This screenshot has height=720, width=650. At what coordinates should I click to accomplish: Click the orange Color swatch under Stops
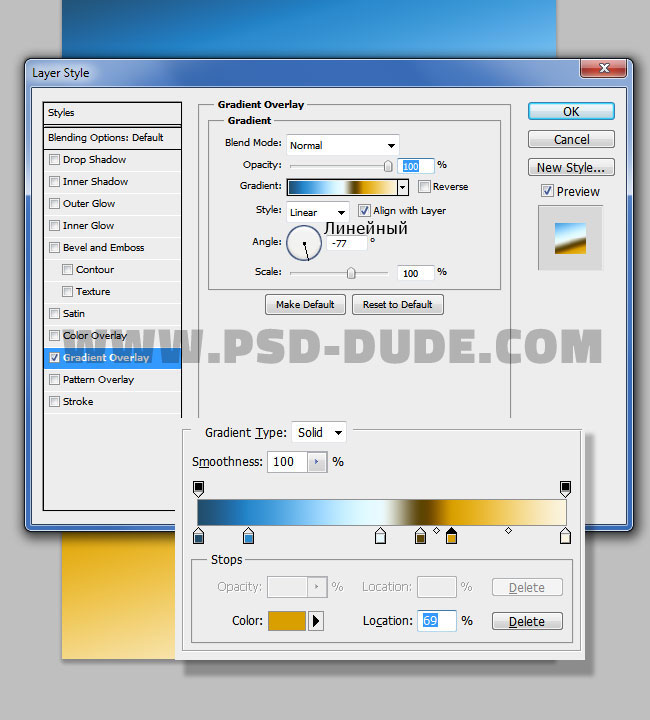[x=286, y=621]
